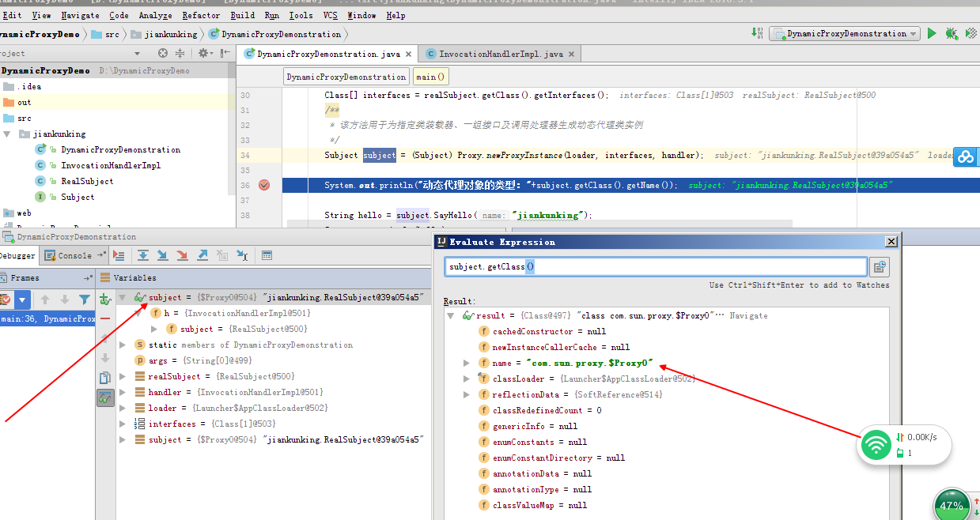Open the Refactor menu

click(x=201, y=15)
